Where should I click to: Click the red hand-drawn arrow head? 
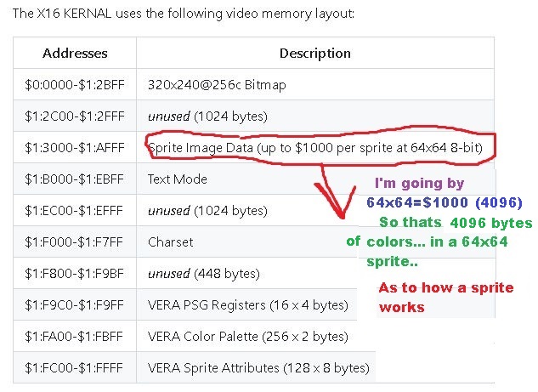point(338,204)
